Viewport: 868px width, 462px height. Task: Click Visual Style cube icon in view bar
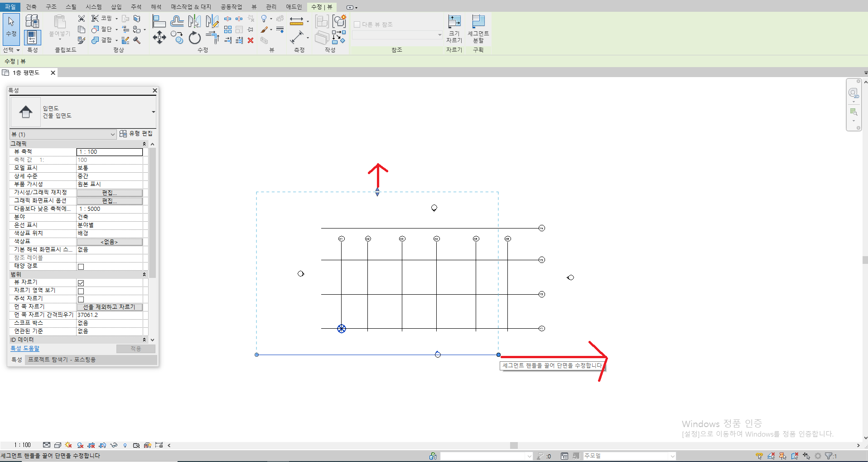pos(58,445)
